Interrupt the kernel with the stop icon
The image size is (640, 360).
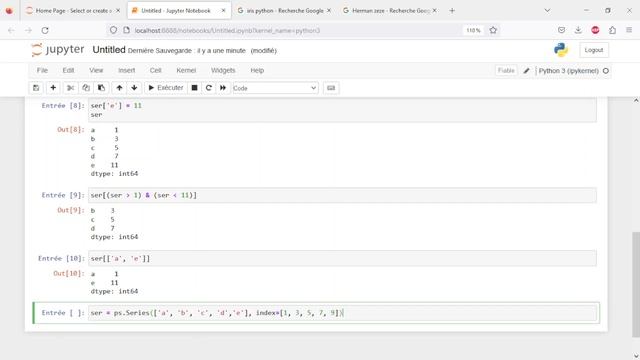click(x=195, y=88)
